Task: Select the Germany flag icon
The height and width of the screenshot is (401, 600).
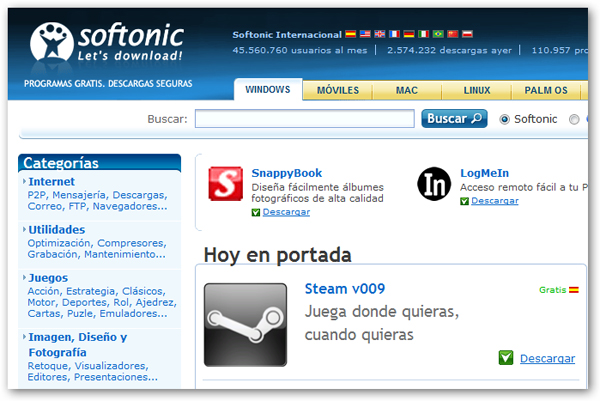Action: (x=409, y=34)
